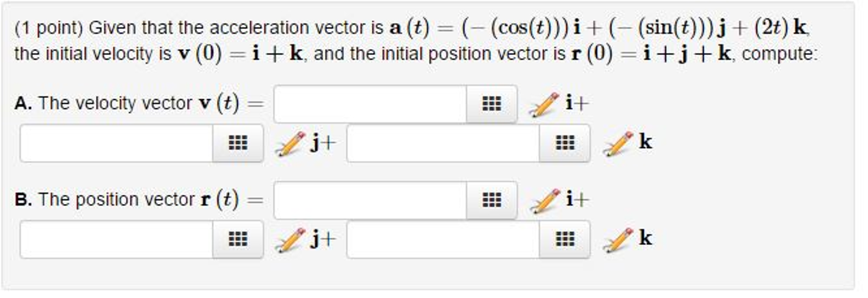Click the pencil preview icon beside velocity i-component

542,104
